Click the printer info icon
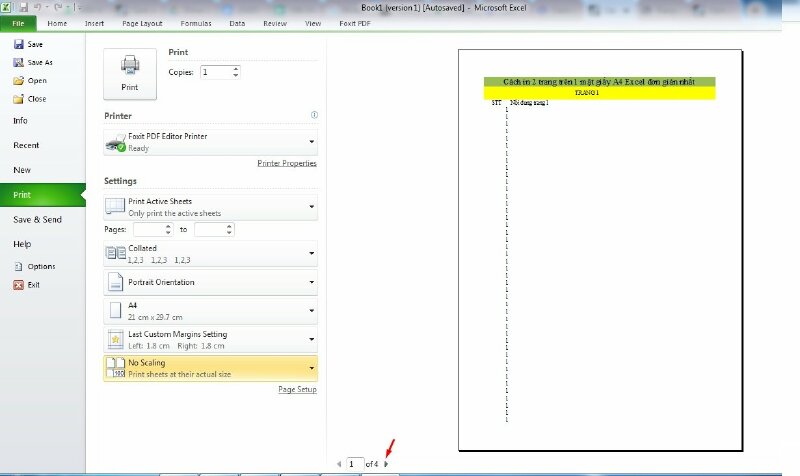Image resolution: width=800 pixels, height=476 pixels. pos(314,115)
